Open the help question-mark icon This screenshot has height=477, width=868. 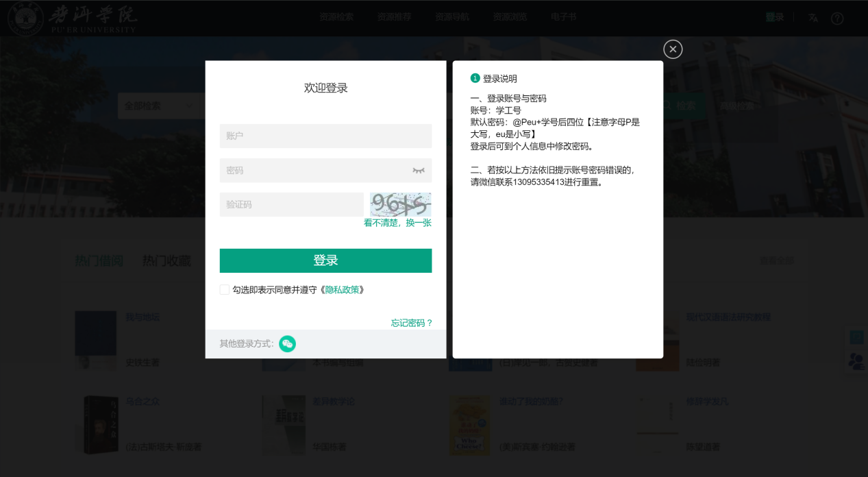point(837,18)
